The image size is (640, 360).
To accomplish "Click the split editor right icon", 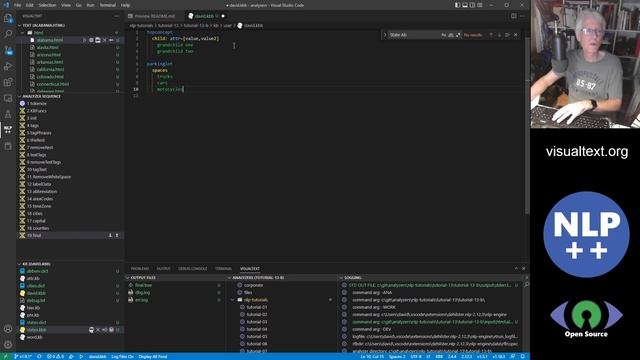I will [x=513, y=16].
